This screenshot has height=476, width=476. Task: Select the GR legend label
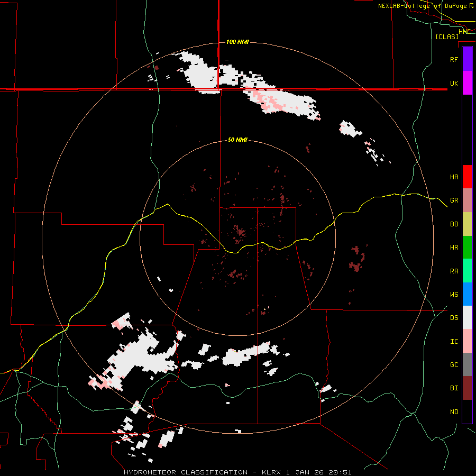pyautogui.click(x=454, y=200)
